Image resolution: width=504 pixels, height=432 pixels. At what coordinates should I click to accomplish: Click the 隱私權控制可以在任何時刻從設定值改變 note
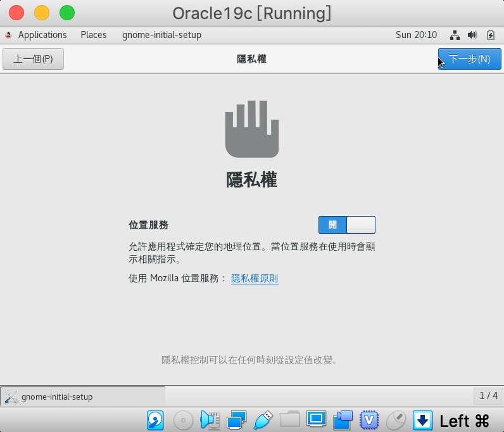click(x=249, y=360)
